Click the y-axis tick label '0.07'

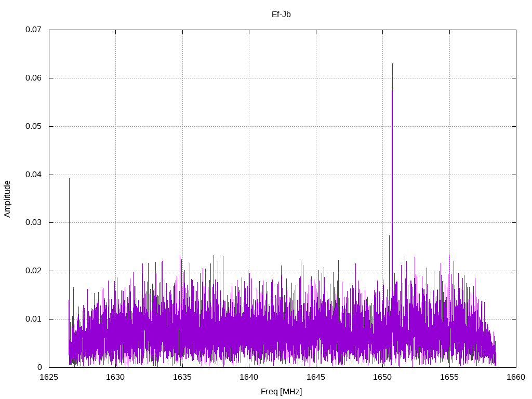click(x=33, y=30)
